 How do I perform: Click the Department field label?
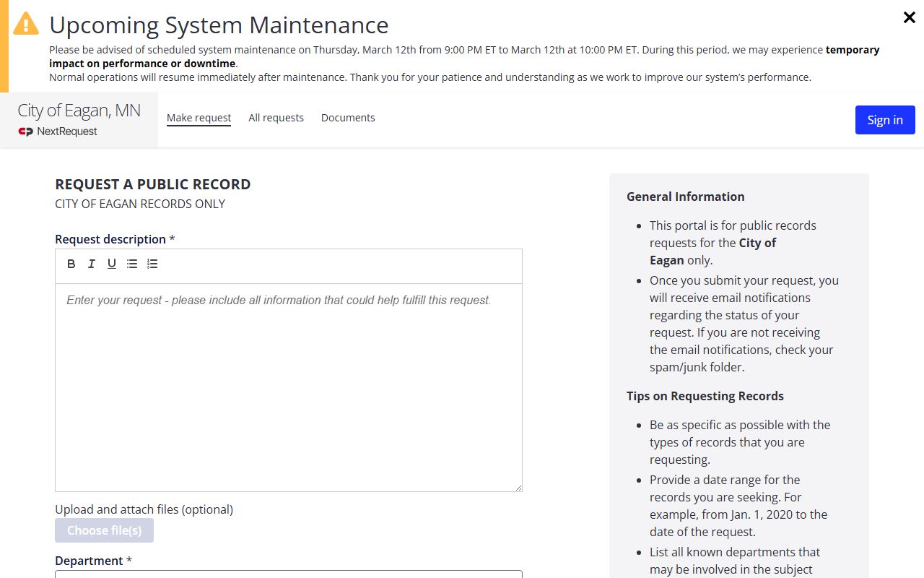point(89,561)
